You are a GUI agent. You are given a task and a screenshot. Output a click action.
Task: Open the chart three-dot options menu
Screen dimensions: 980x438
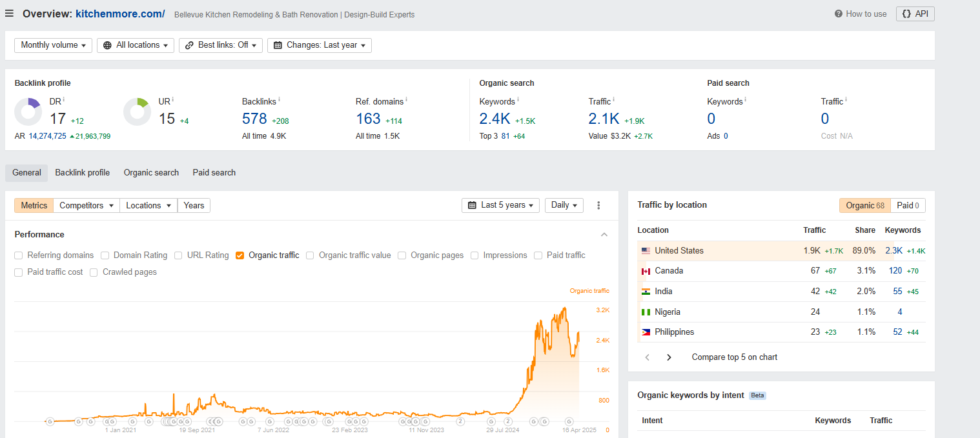(x=598, y=205)
